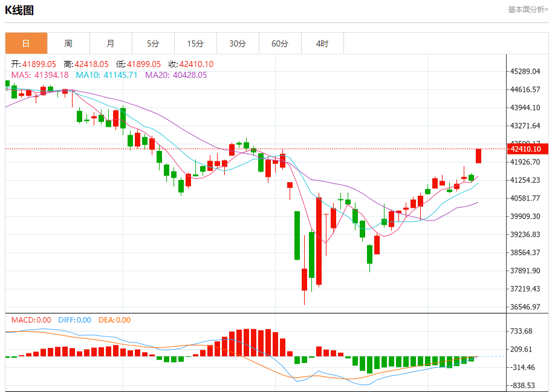The width and height of the screenshot is (555, 392).
Task: Click the high value 42418.05
Action: click(x=91, y=64)
